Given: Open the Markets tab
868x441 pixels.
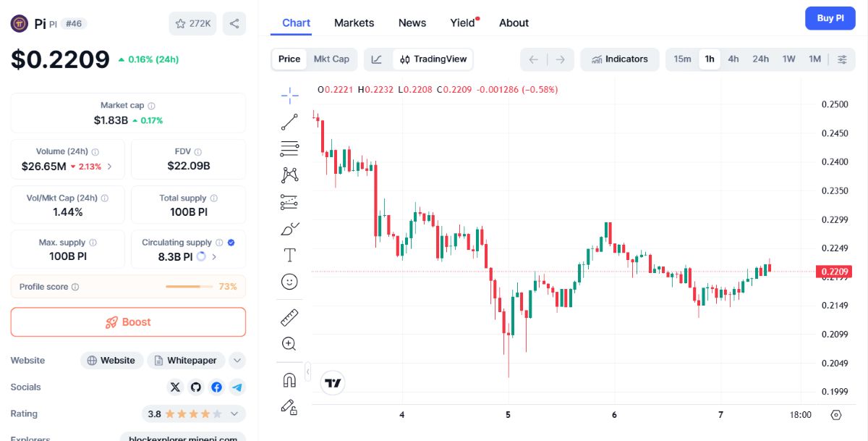Looking at the screenshot, I should click(x=354, y=23).
